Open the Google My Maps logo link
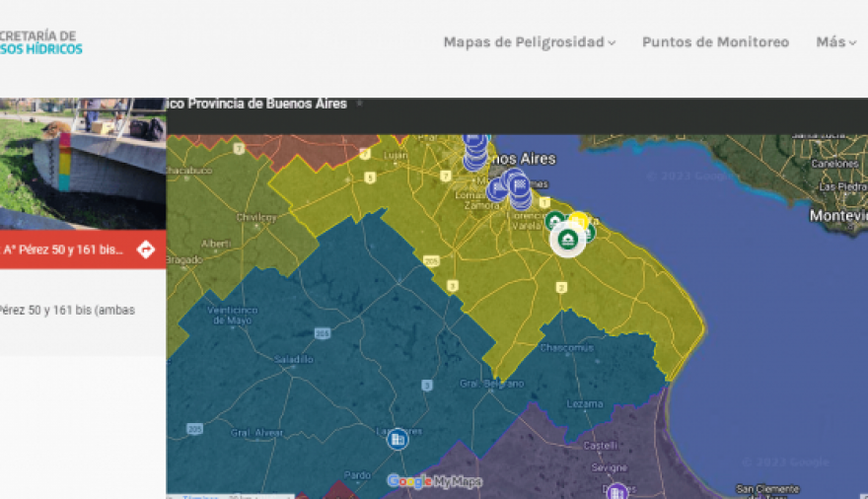This screenshot has height=499, width=868. point(434,481)
